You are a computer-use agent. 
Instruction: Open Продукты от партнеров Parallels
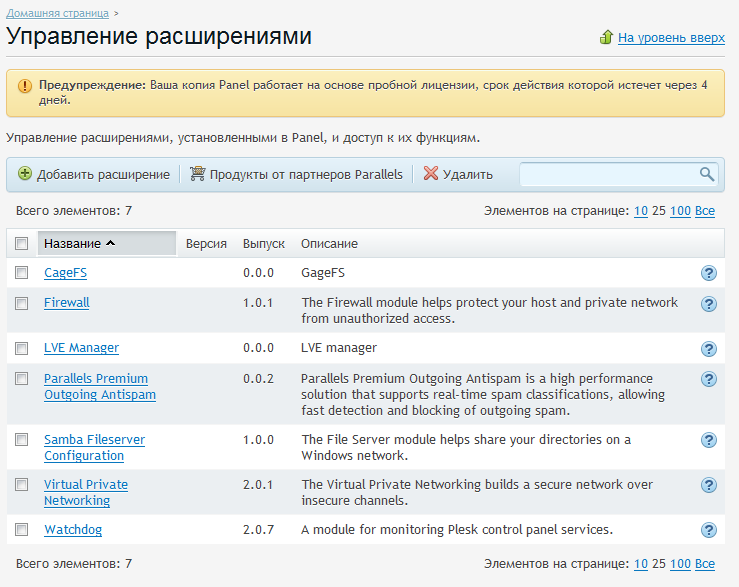296,174
